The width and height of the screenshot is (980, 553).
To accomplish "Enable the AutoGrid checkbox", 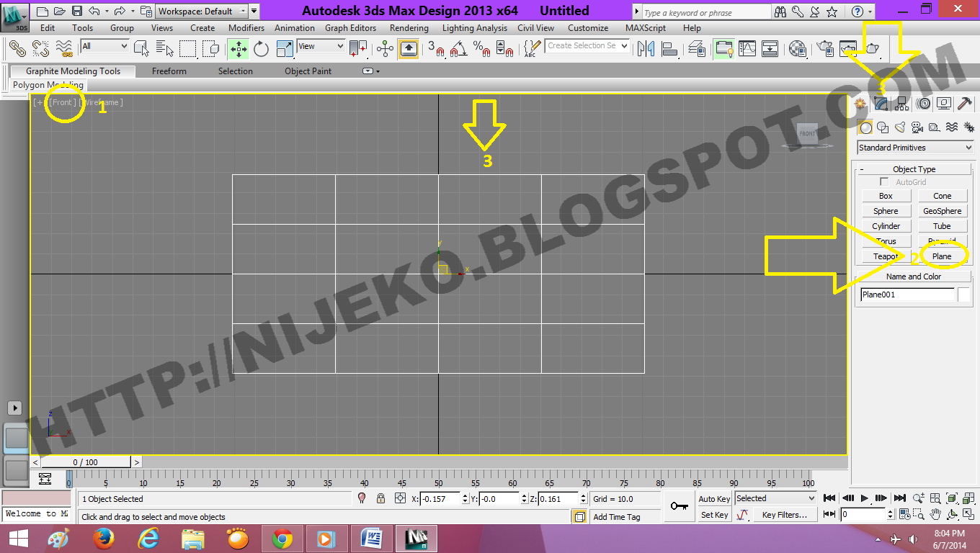I will [x=884, y=182].
